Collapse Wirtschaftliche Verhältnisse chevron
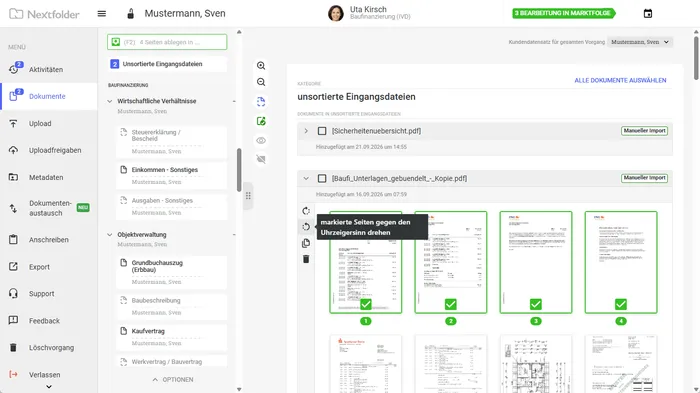 (x=110, y=101)
